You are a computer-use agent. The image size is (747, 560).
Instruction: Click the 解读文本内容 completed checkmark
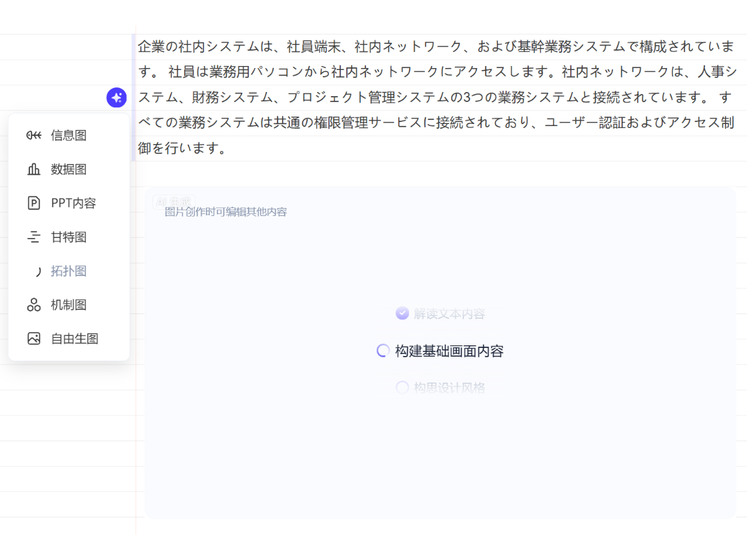click(x=402, y=313)
